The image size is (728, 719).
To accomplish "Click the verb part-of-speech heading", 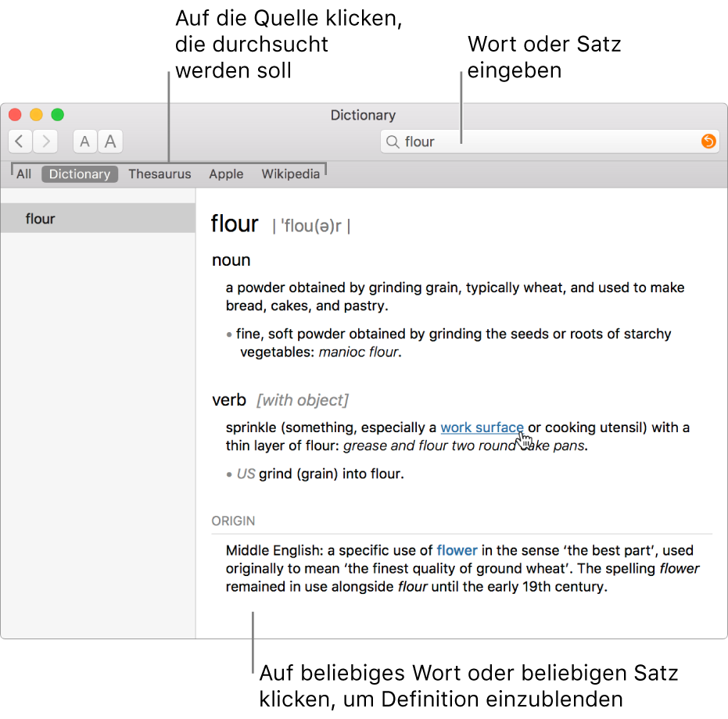I will (229, 400).
